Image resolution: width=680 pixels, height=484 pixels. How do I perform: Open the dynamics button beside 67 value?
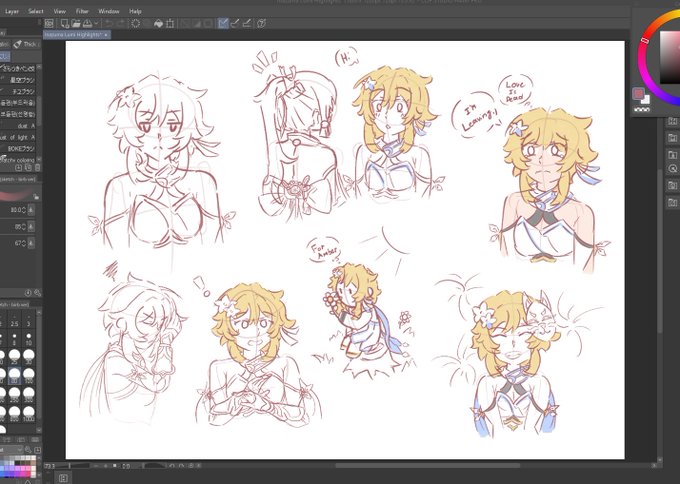tap(31, 243)
